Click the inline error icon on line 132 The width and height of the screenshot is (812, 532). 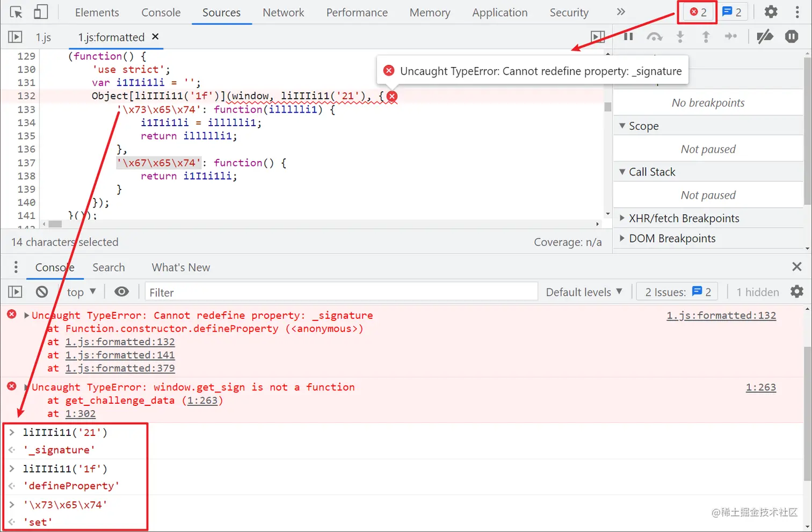392,96
